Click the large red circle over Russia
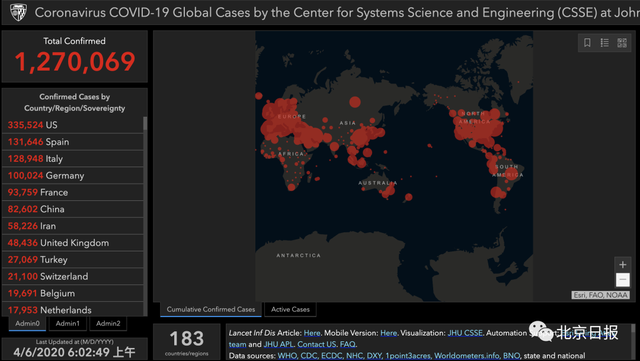This screenshot has width=640, height=361. (x=355, y=102)
